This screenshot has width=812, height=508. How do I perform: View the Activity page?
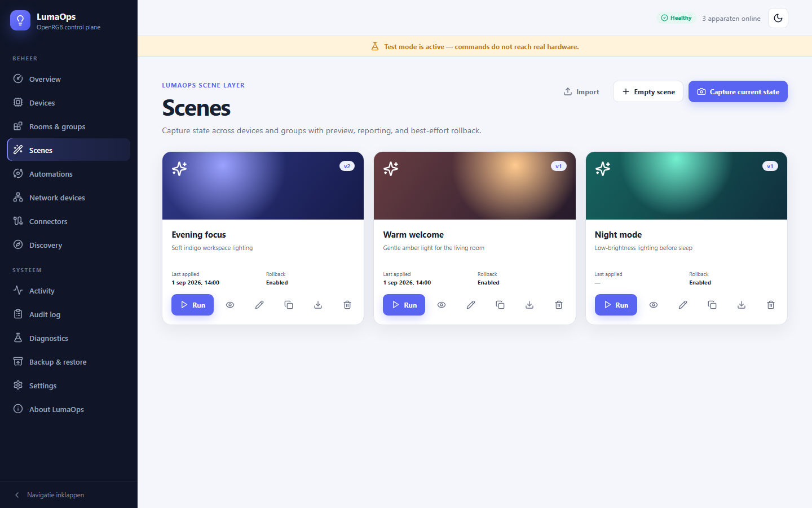coord(69,291)
